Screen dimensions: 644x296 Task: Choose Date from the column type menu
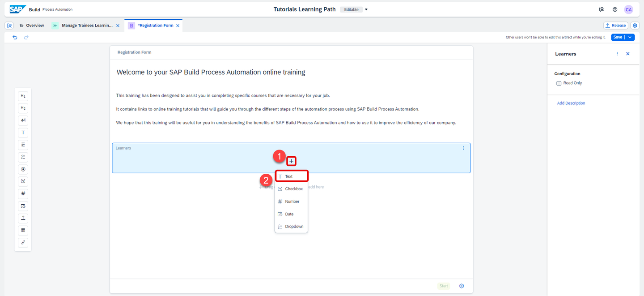(x=292, y=214)
